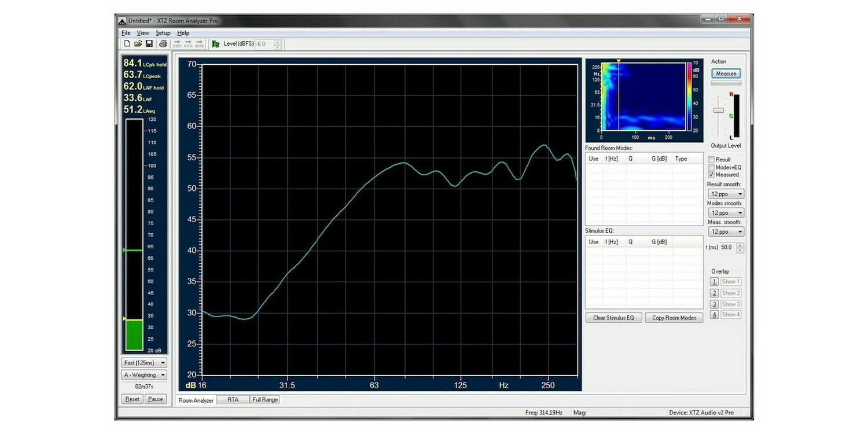The image size is (868, 434).
Task: Open a saved measurement using folder icon
Action: coord(138,43)
